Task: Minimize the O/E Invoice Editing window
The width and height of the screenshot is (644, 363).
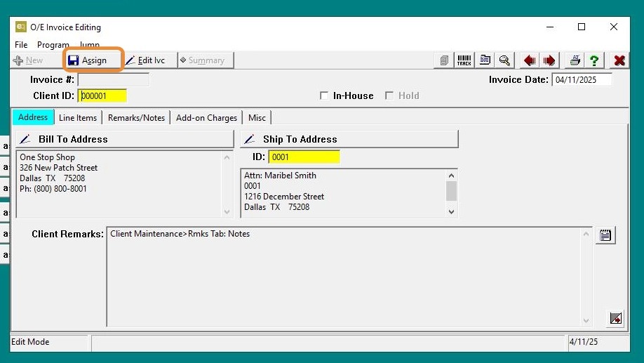Action: coord(550,27)
